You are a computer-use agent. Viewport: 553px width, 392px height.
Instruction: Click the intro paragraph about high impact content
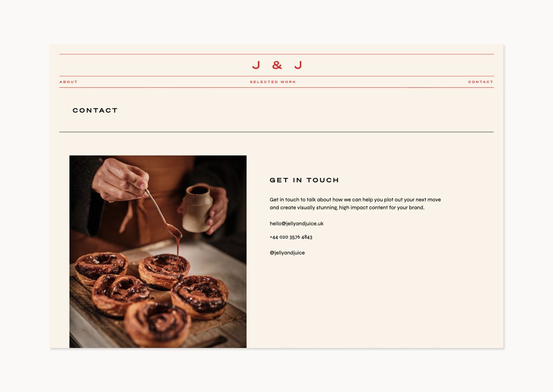coord(355,203)
